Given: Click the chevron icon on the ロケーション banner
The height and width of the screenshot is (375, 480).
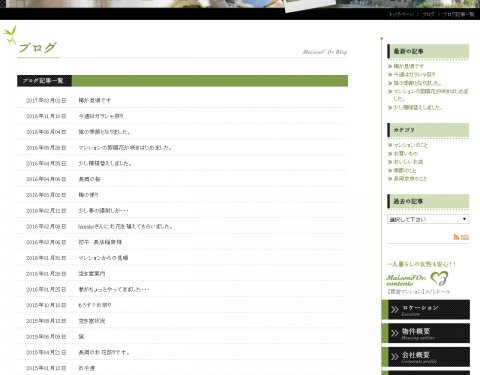Looking at the screenshot, I should [395, 310].
